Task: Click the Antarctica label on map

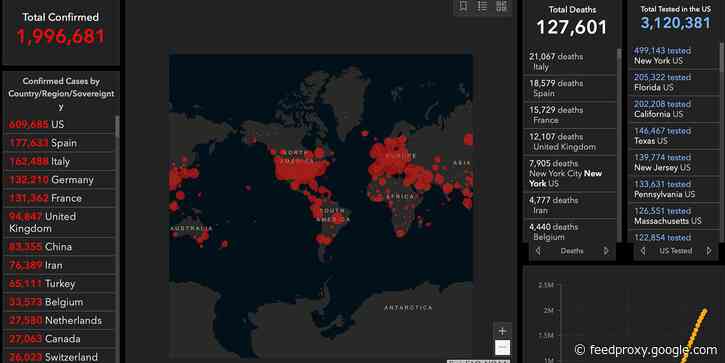Action: (408, 308)
